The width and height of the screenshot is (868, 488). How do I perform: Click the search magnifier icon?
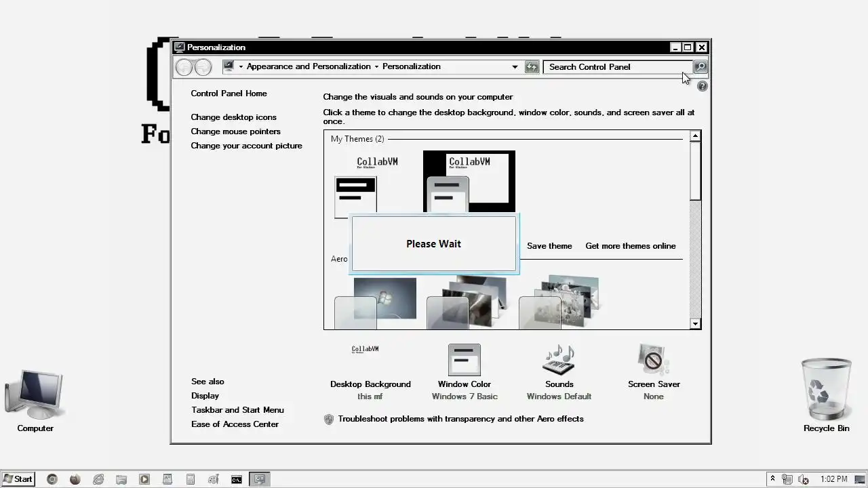[x=701, y=66]
